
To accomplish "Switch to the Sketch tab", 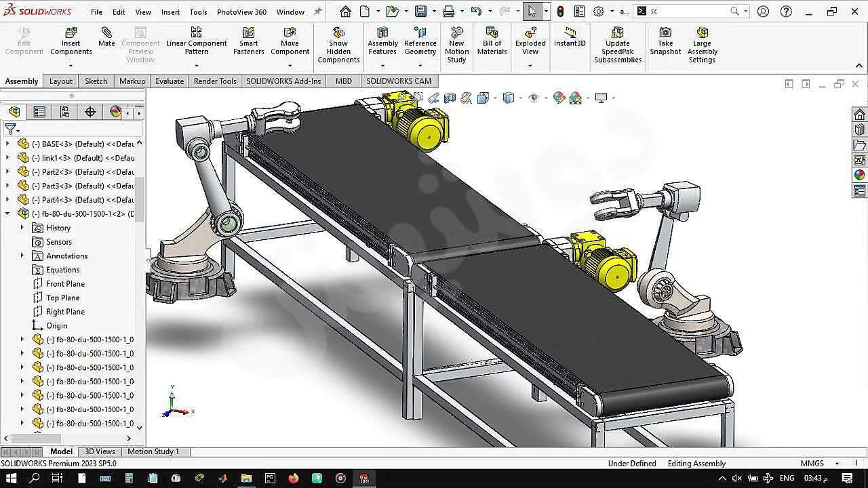I will coord(96,81).
